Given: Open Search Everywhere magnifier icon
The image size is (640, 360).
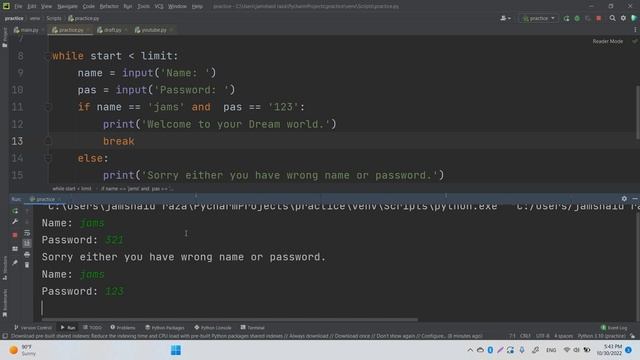Looking at the screenshot, I should pos(612,18).
